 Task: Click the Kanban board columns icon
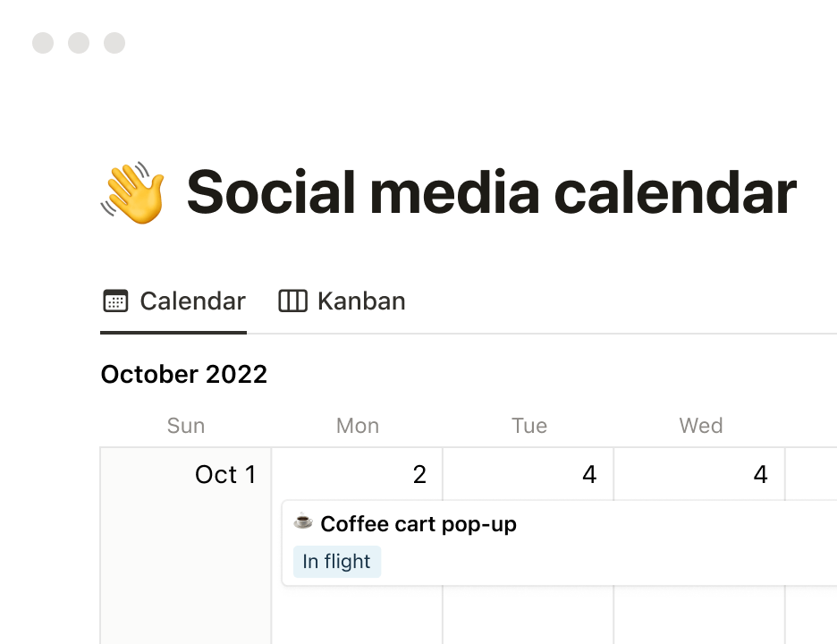(292, 301)
